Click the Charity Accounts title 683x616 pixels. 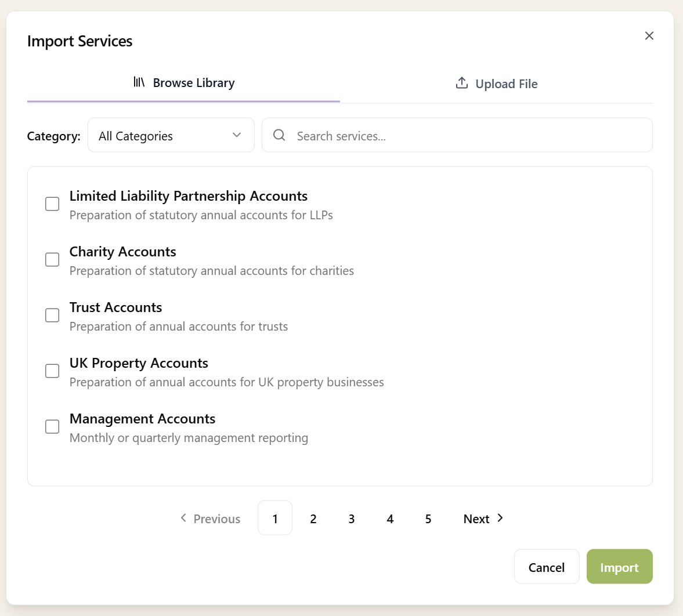pos(123,252)
